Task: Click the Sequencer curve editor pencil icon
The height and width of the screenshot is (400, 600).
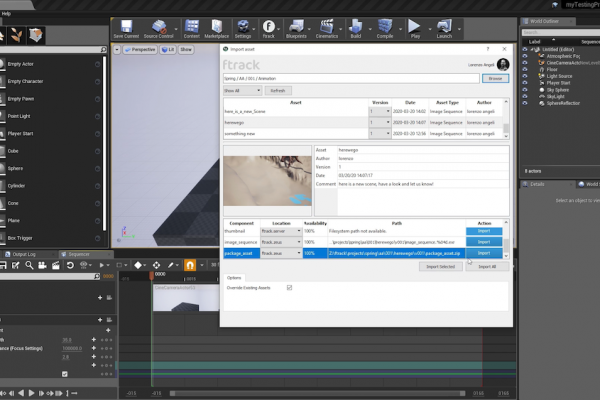Action: point(171,265)
